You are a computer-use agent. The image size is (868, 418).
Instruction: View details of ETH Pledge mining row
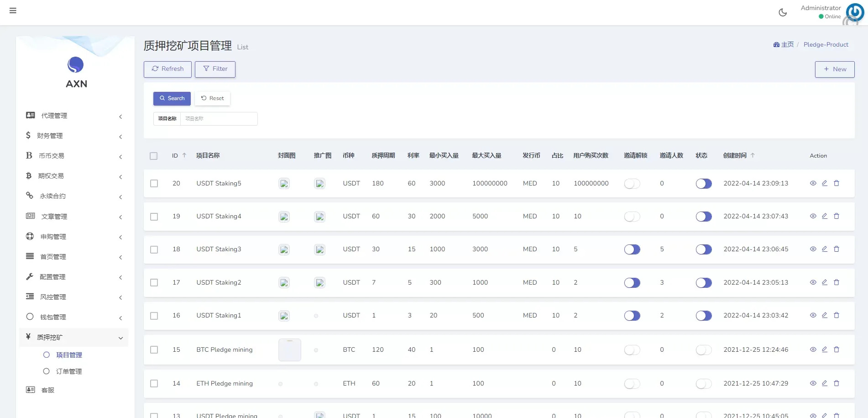point(813,383)
